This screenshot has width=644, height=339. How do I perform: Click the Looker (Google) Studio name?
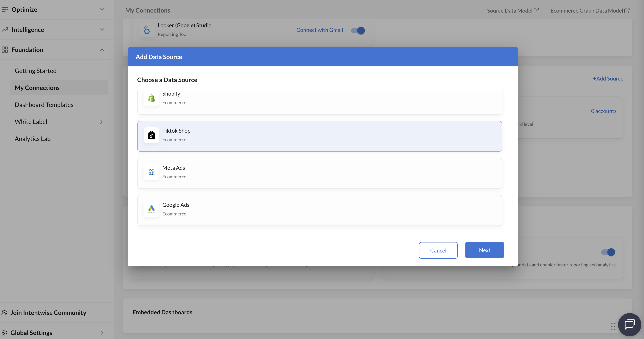185,25
